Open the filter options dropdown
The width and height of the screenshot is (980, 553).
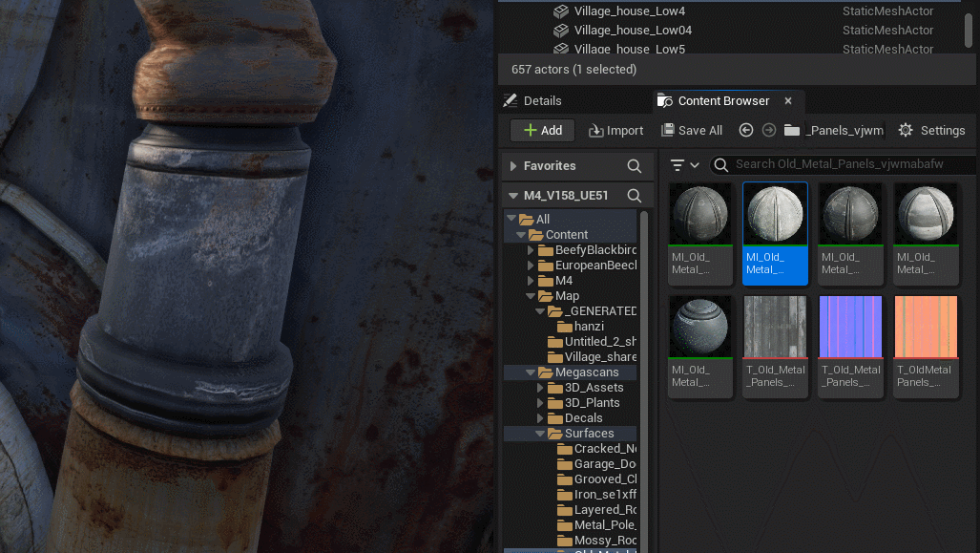coord(684,165)
